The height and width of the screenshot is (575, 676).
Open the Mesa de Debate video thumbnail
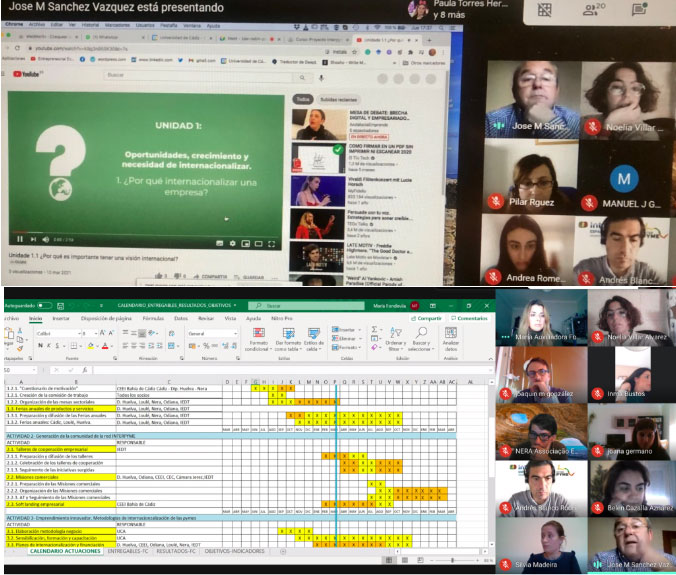319,124
